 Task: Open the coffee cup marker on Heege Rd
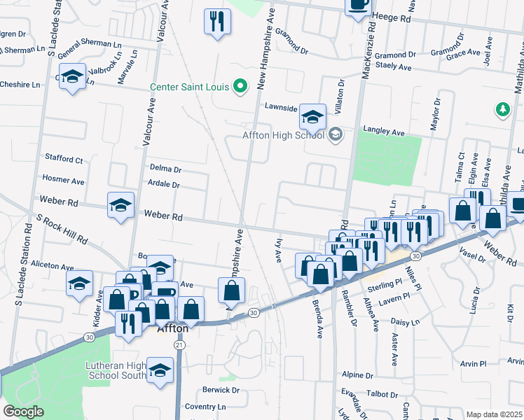coord(358,8)
